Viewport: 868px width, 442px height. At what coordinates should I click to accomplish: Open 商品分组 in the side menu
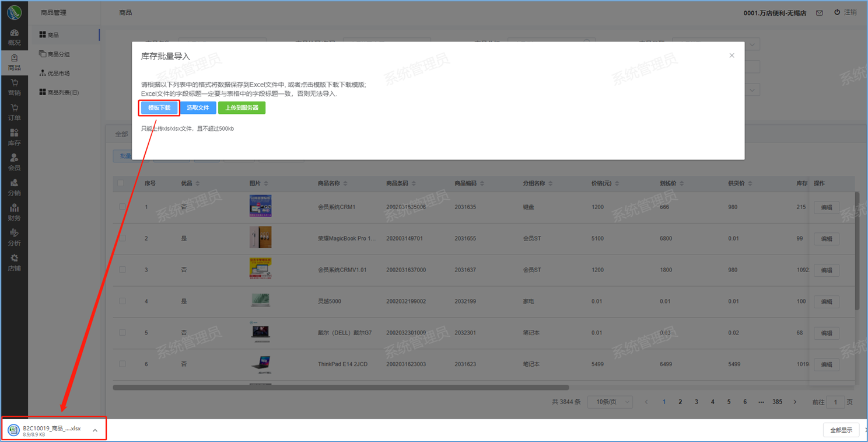(x=58, y=54)
